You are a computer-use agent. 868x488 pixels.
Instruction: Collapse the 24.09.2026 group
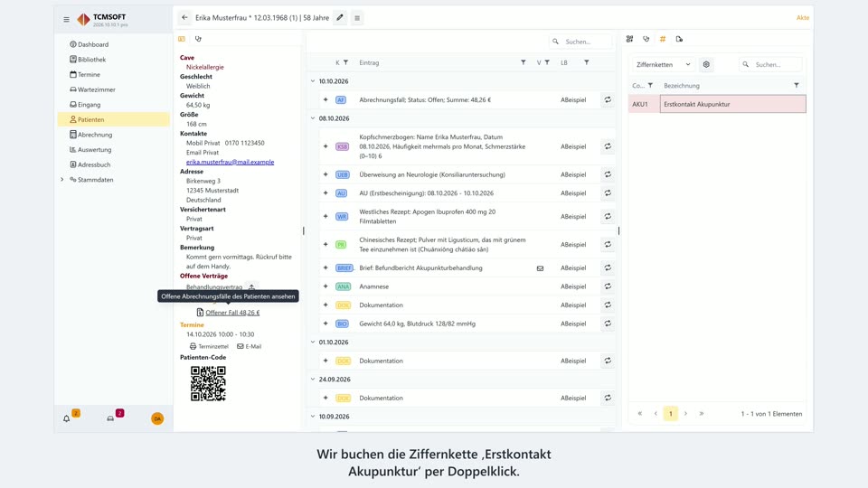[313, 379]
